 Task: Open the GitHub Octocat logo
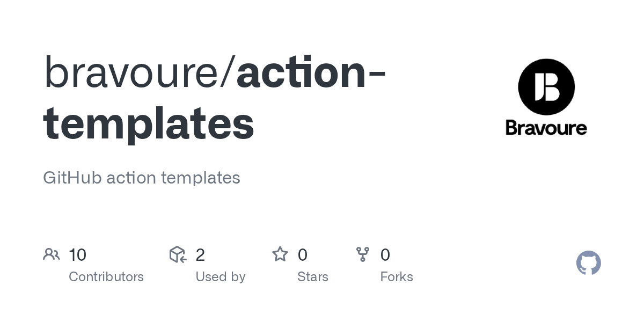click(x=588, y=263)
